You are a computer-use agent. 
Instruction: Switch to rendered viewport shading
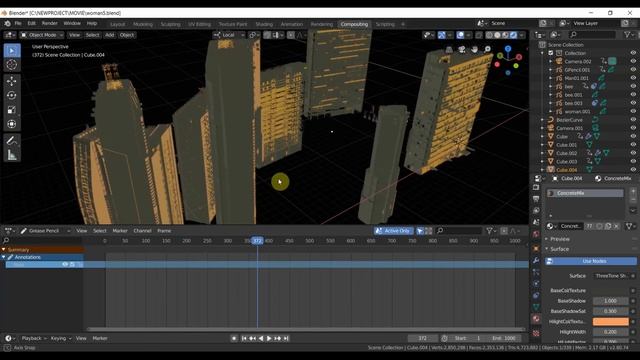point(514,35)
